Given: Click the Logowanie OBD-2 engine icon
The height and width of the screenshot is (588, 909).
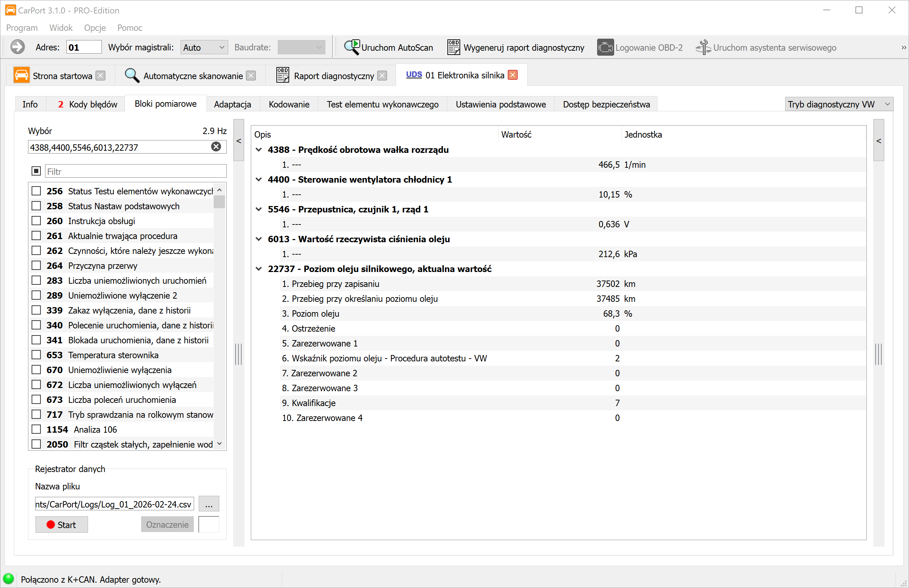Looking at the screenshot, I should 605,48.
